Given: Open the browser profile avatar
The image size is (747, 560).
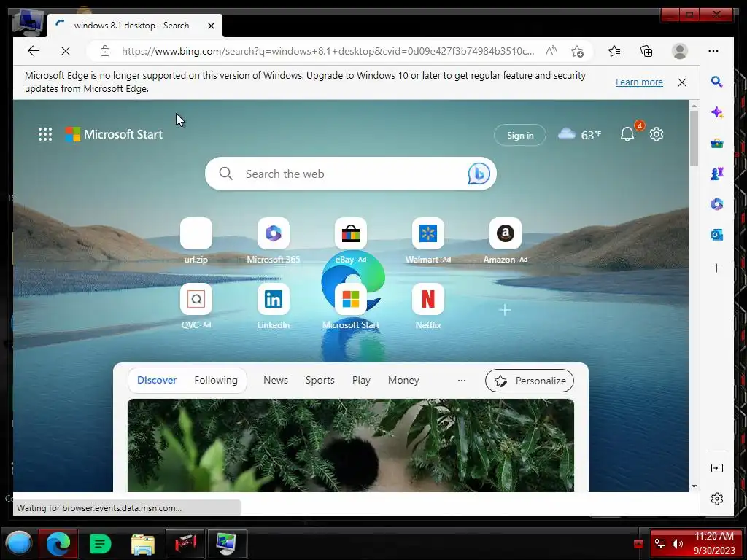Looking at the screenshot, I should pyautogui.click(x=679, y=51).
